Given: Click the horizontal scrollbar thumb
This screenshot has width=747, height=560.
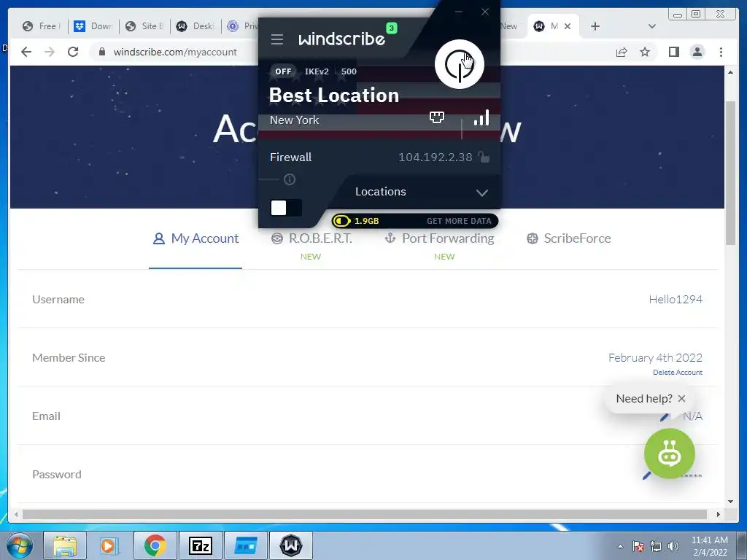Looking at the screenshot, I should 365,514.
